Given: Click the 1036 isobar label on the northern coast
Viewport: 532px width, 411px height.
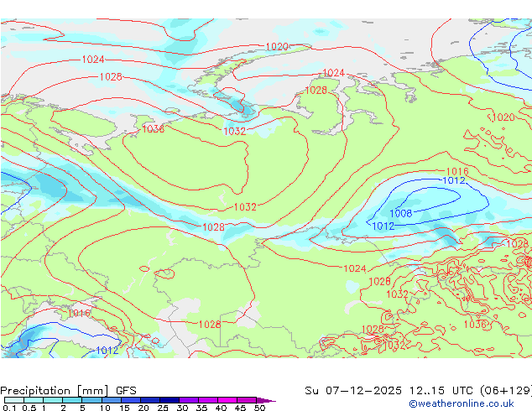Looking at the screenshot, I should [x=153, y=129].
